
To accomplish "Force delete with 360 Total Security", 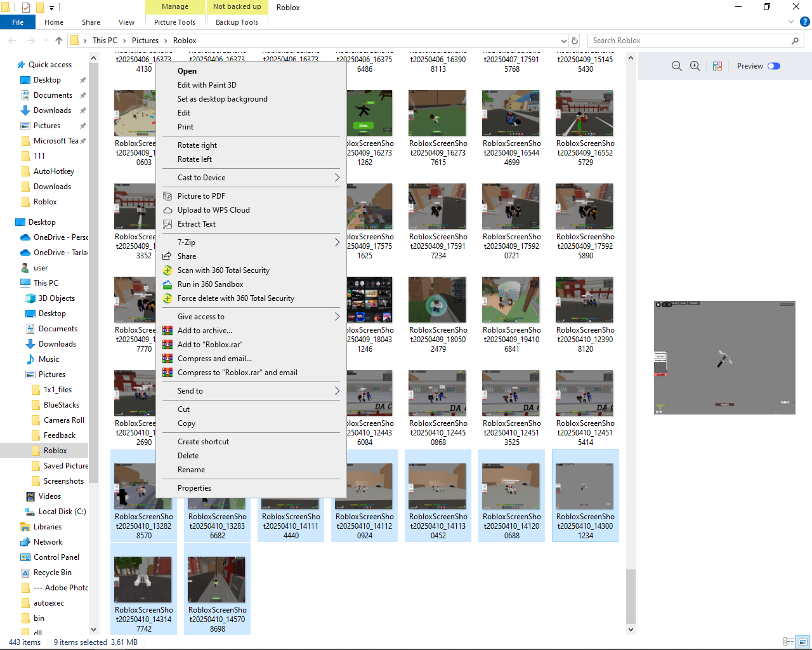I will click(x=235, y=298).
